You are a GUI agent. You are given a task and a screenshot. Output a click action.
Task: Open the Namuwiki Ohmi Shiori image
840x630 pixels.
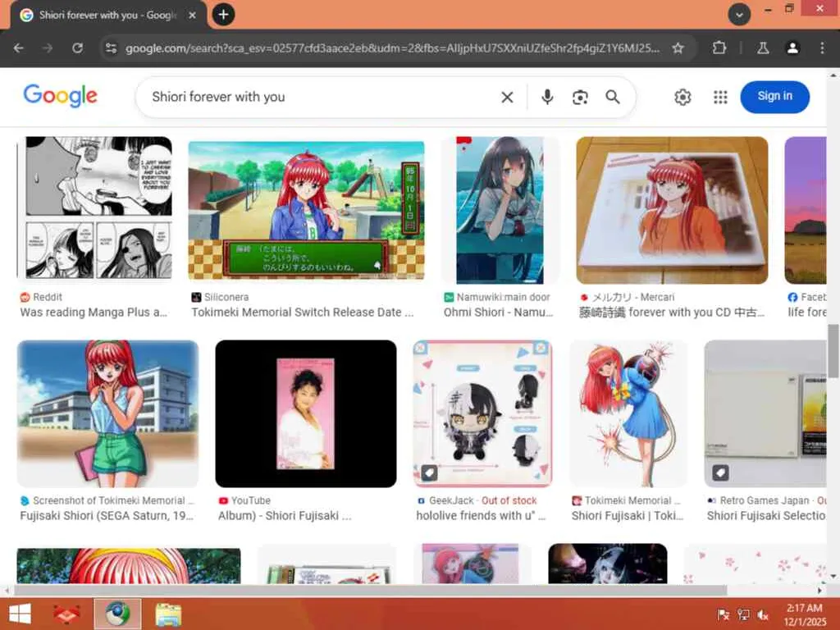coord(500,210)
